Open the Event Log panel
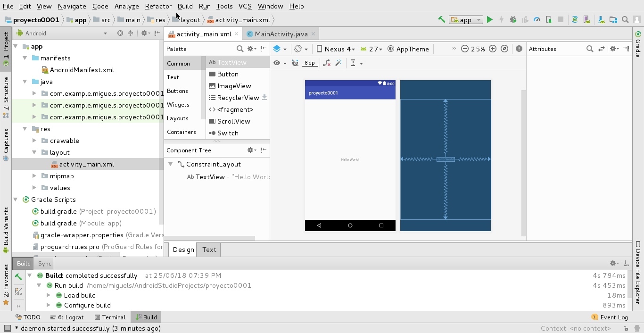 pyautogui.click(x=613, y=317)
